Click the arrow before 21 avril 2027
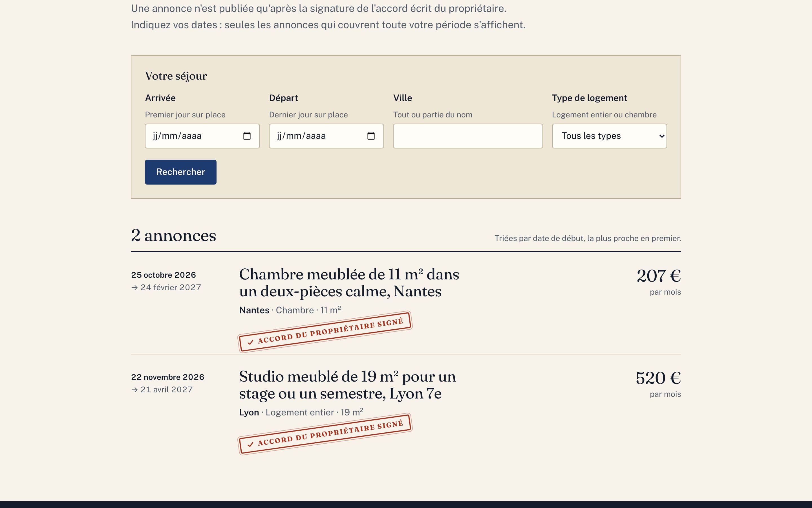Screen dimensions: 812x508 pyautogui.click(x=134, y=390)
